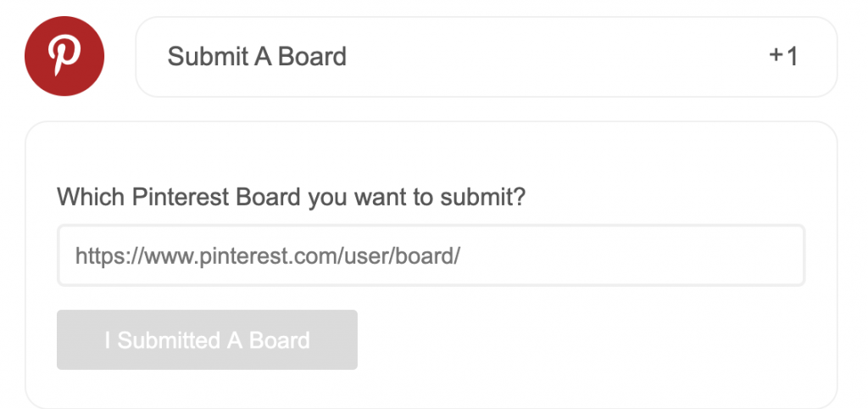Viewport: 868px width, 409px height.
Task: Click the word Board in the header row
Action: pyautogui.click(x=312, y=57)
